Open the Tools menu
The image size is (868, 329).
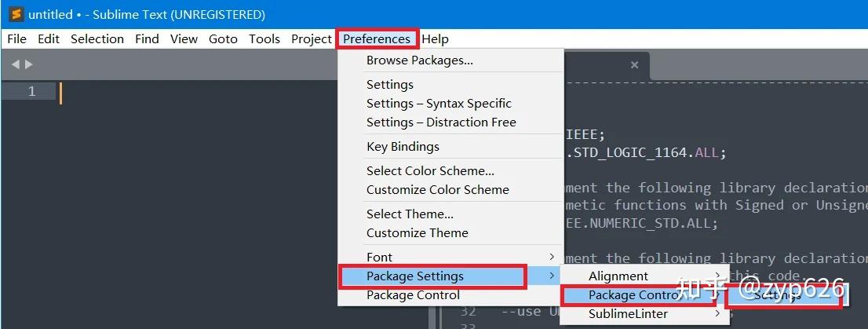pos(264,38)
